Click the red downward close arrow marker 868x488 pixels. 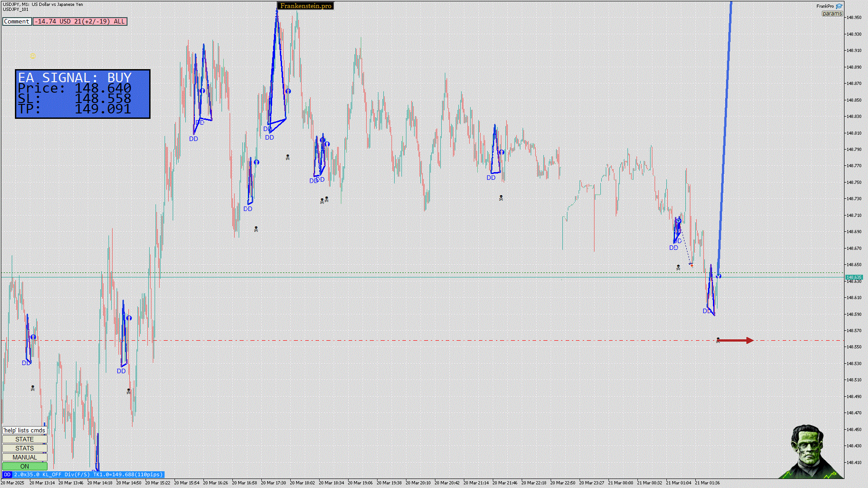691,265
